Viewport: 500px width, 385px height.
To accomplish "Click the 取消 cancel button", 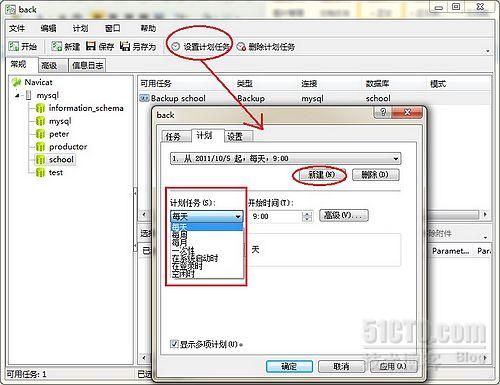I will (342, 366).
